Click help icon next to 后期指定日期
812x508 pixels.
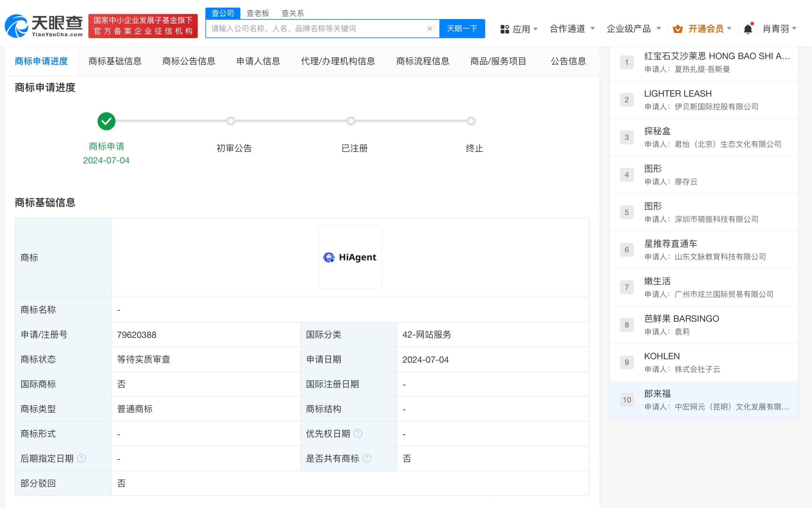[x=81, y=458]
